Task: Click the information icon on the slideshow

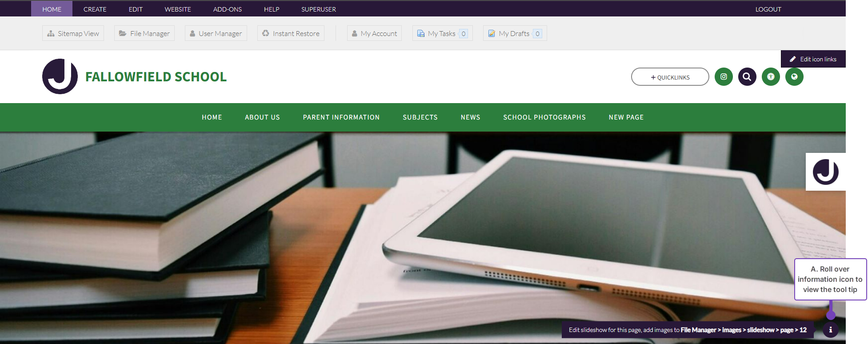Action: point(830,330)
